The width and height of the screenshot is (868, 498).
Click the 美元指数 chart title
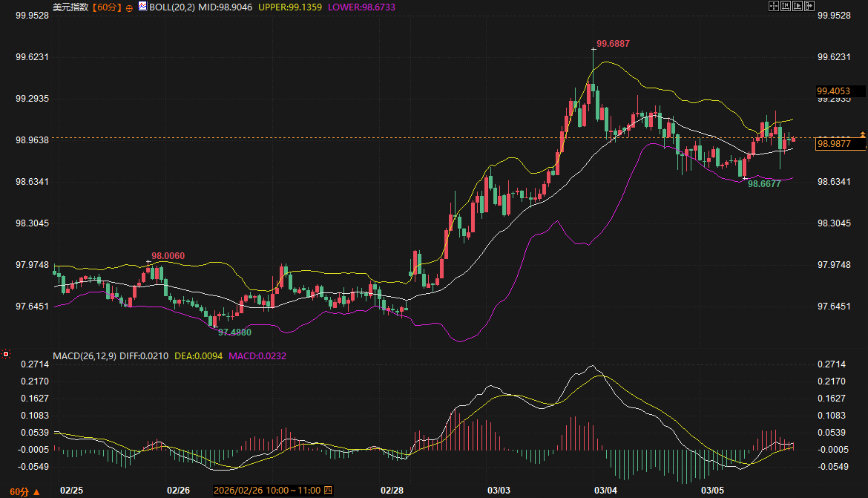pyautogui.click(x=70, y=7)
